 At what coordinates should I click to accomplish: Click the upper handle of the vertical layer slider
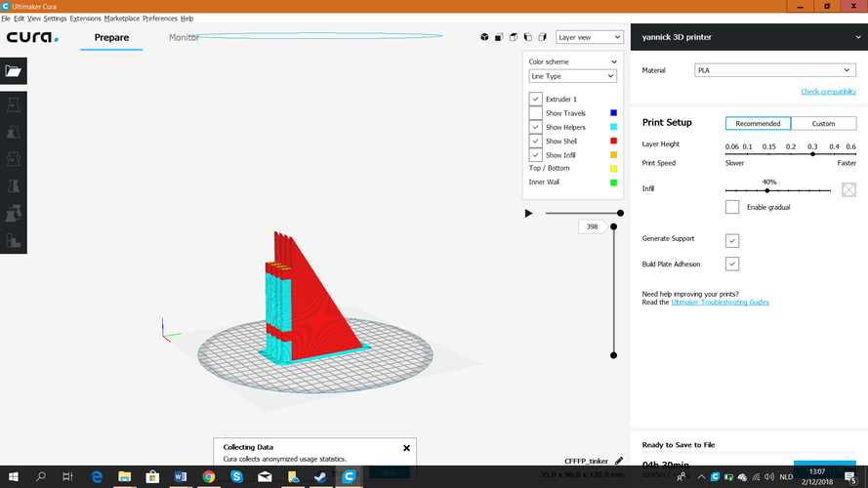613,226
